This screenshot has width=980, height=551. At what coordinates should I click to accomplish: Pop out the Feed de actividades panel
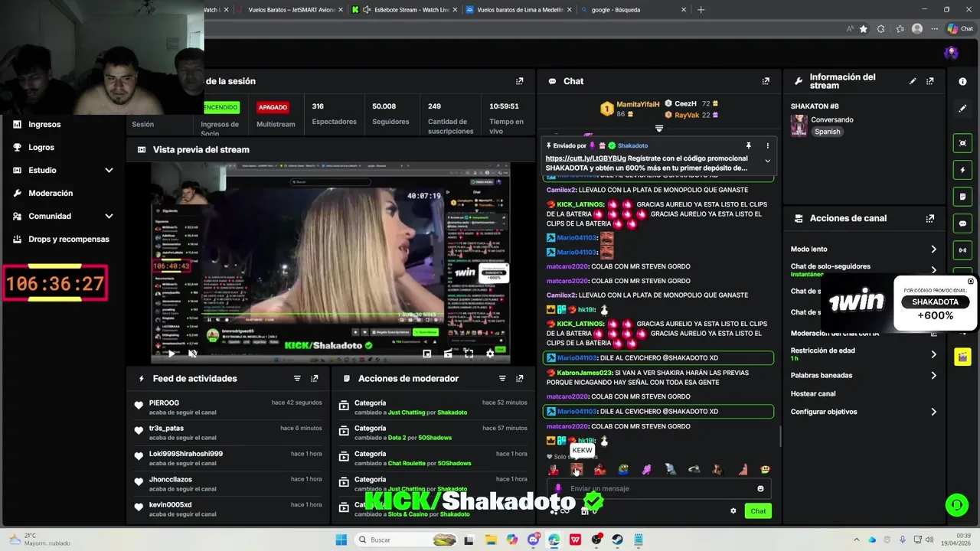click(x=314, y=378)
